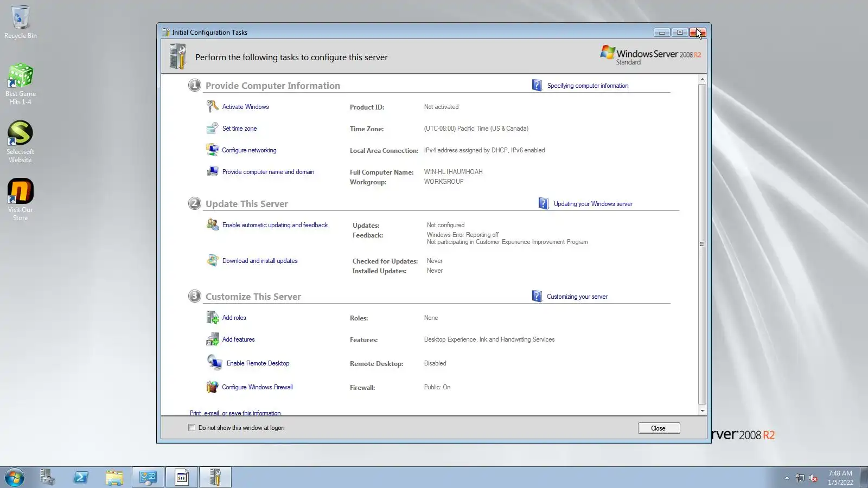Image resolution: width=868 pixels, height=488 pixels.
Task: Click the Remote Desktop 'Disabled' value
Action: point(435,363)
